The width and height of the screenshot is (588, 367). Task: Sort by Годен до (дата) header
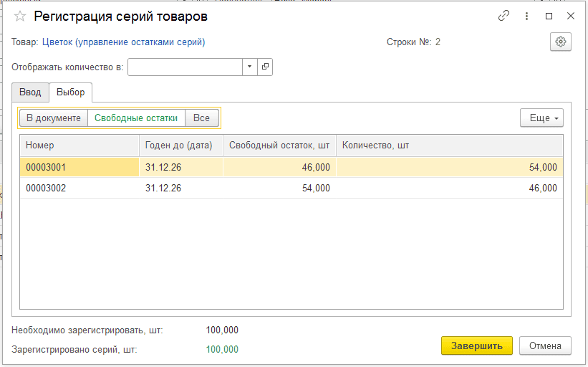[181, 146]
